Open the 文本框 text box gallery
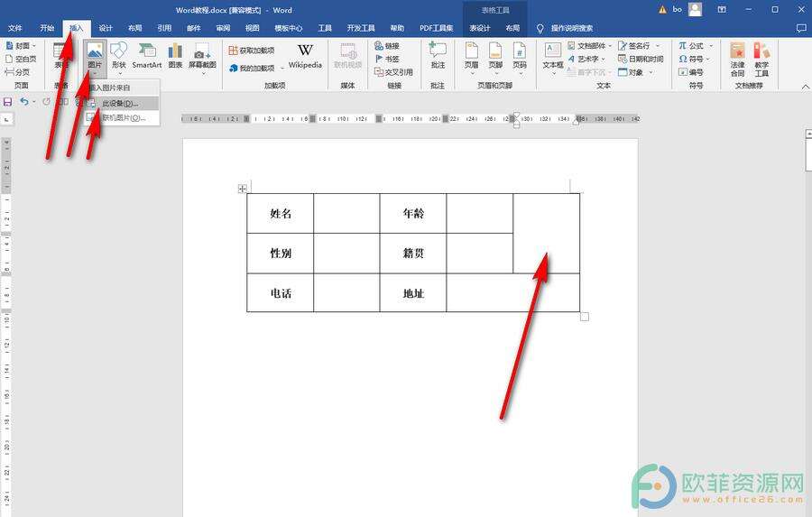 [553, 58]
